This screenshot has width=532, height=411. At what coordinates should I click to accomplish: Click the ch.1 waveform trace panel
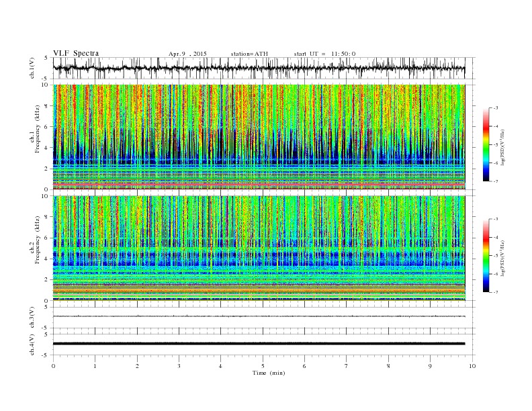pos(264,68)
